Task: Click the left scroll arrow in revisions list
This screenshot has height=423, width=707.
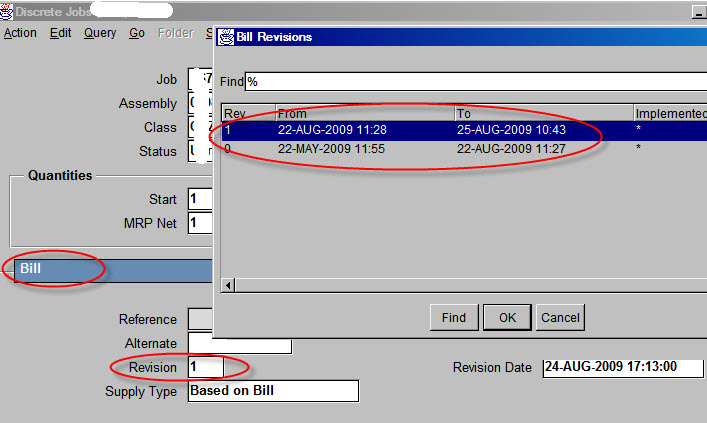Action: 228,285
